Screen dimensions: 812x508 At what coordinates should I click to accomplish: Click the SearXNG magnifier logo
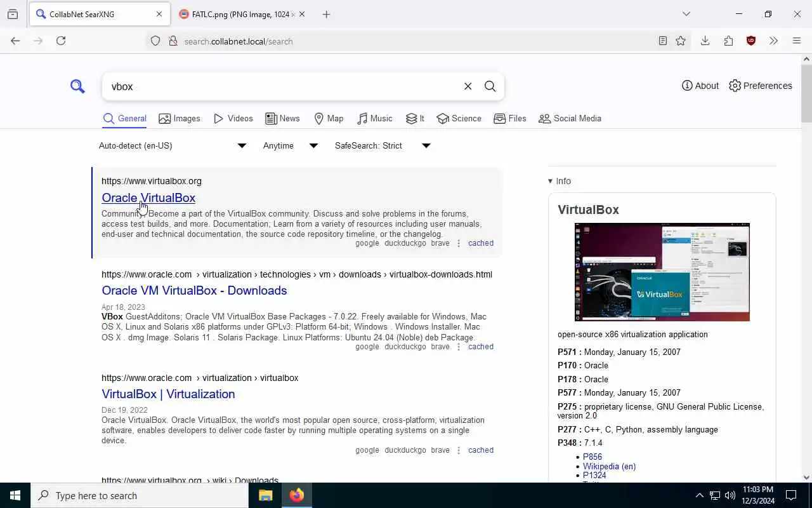(x=77, y=86)
